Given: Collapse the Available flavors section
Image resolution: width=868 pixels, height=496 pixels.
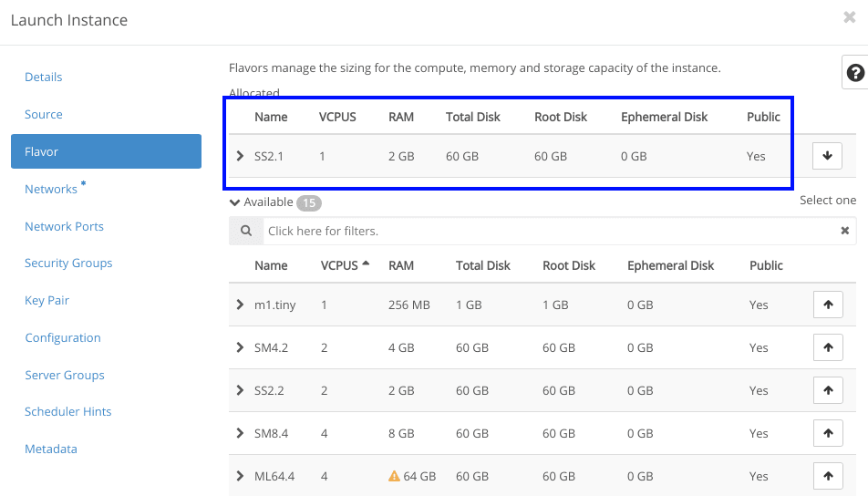Looking at the screenshot, I should (235, 202).
